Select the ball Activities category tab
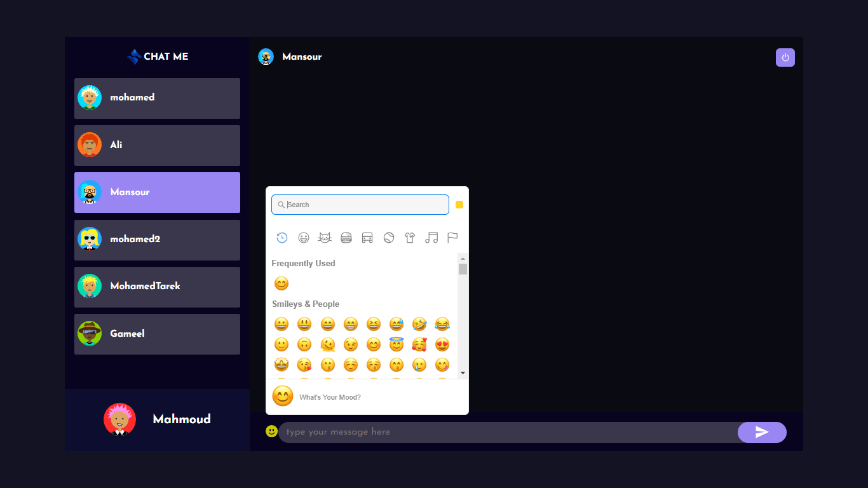Image resolution: width=868 pixels, height=488 pixels. click(x=389, y=238)
